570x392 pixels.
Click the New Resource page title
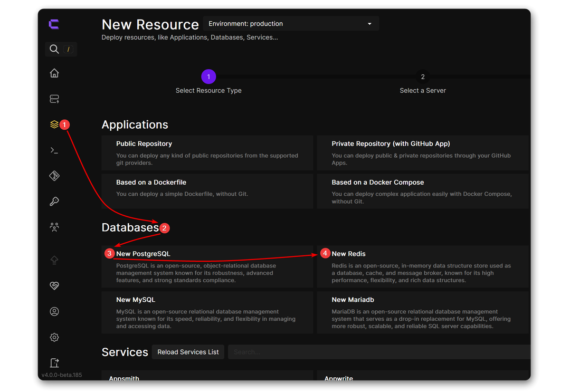(150, 24)
